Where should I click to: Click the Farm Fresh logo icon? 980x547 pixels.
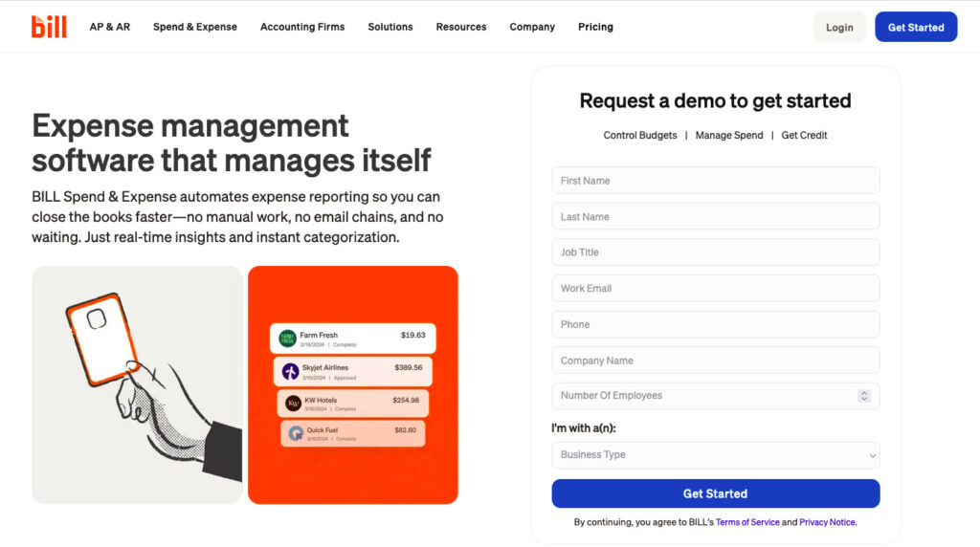point(287,339)
